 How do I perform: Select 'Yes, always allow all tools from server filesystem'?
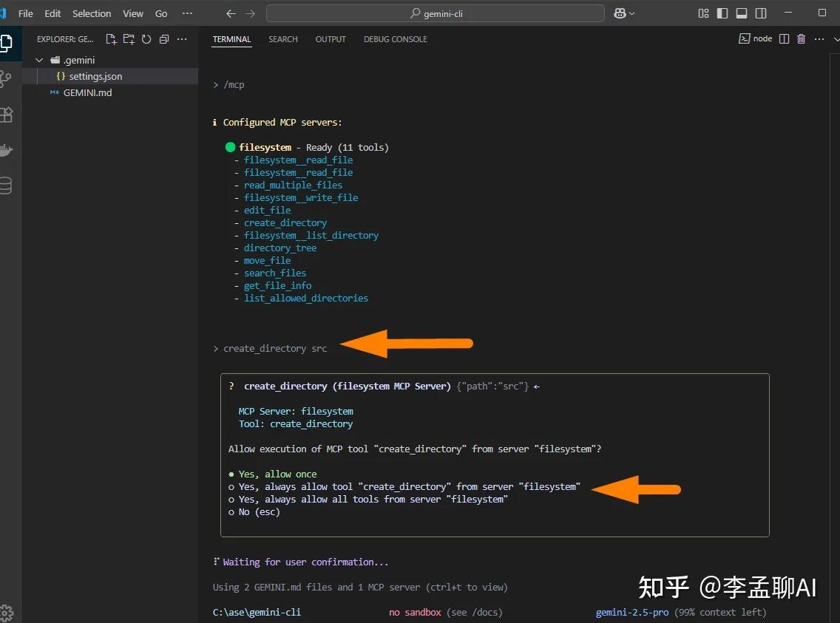[x=368, y=499]
